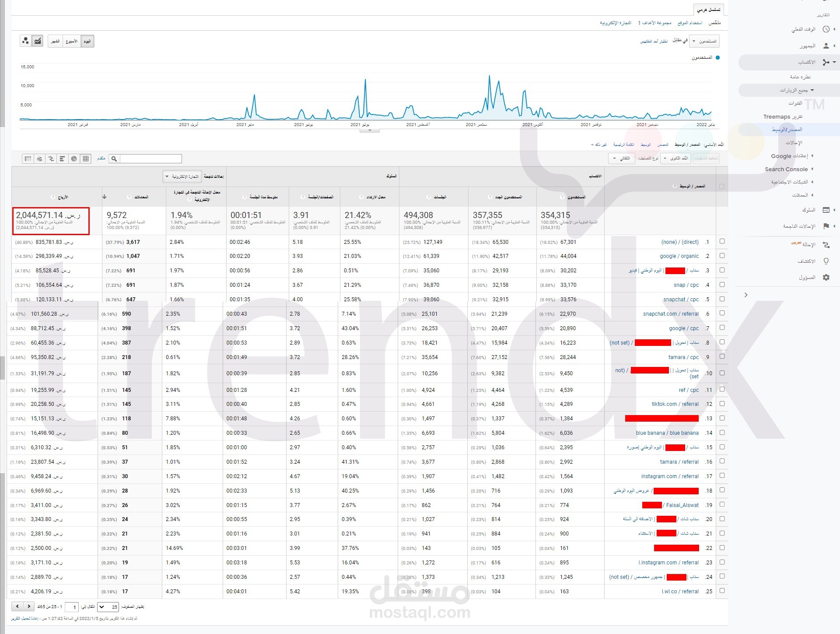Viewport: 840px width, 634px height.
Task: Select motion chart view above graph
Action: point(25,41)
